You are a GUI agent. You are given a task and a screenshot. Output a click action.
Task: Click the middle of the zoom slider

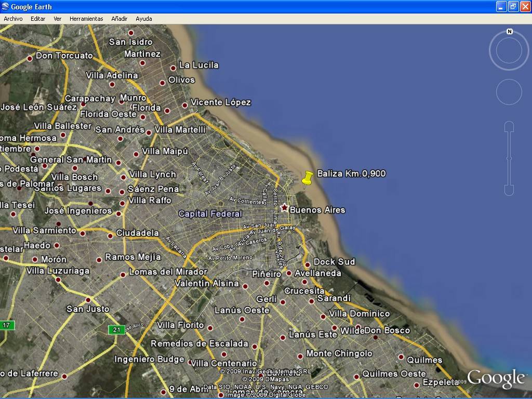509,158
